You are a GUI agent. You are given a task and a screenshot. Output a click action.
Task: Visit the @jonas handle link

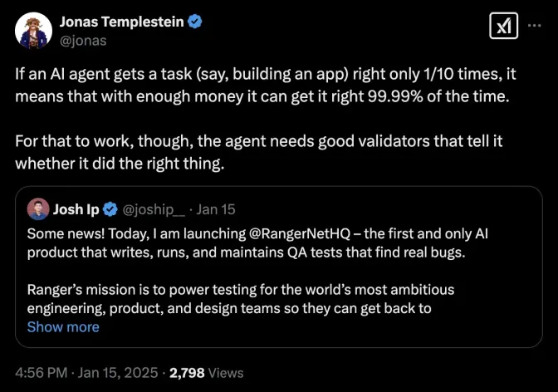tap(82, 40)
